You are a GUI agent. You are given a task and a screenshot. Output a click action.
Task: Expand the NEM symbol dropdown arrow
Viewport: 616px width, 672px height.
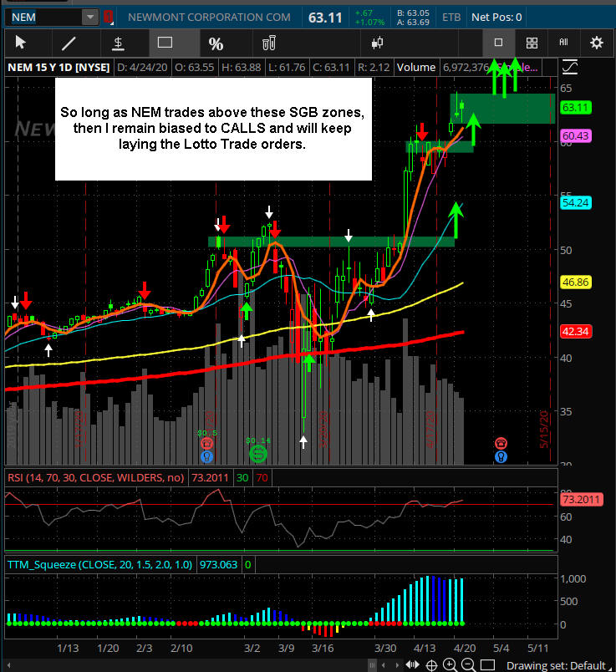coord(89,17)
